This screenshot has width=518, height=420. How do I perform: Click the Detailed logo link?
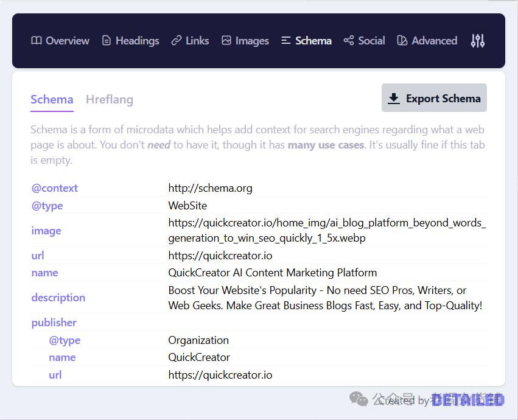[x=467, y=400]
